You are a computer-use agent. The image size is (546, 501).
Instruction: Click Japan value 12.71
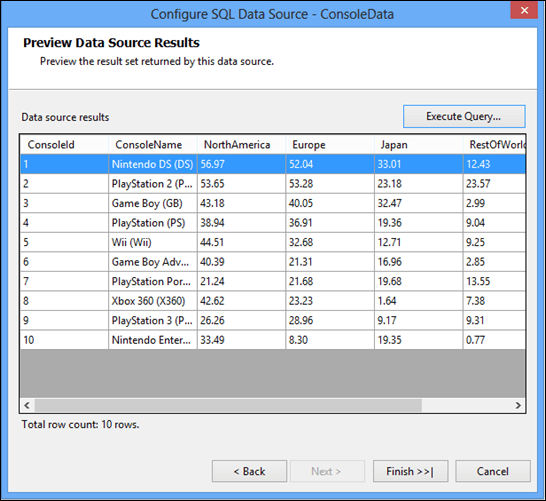(x=419, y=242)
